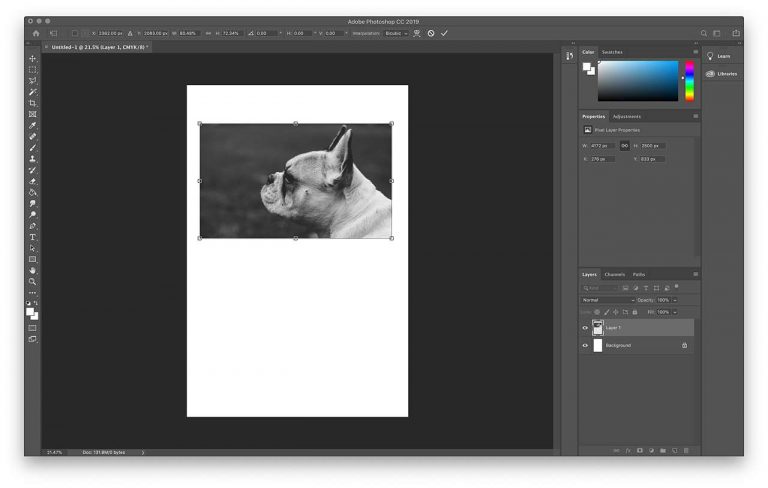Viewport: 768px width, 488px height.
Task: Toggle the lock all layer icon
Action: (x=635, y=312)
